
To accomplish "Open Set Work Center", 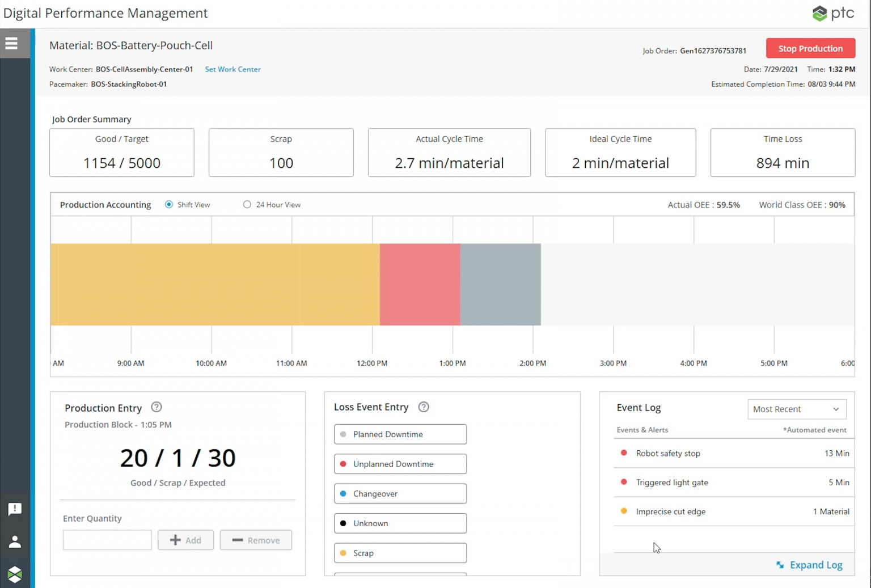I will tap(232, 69).
